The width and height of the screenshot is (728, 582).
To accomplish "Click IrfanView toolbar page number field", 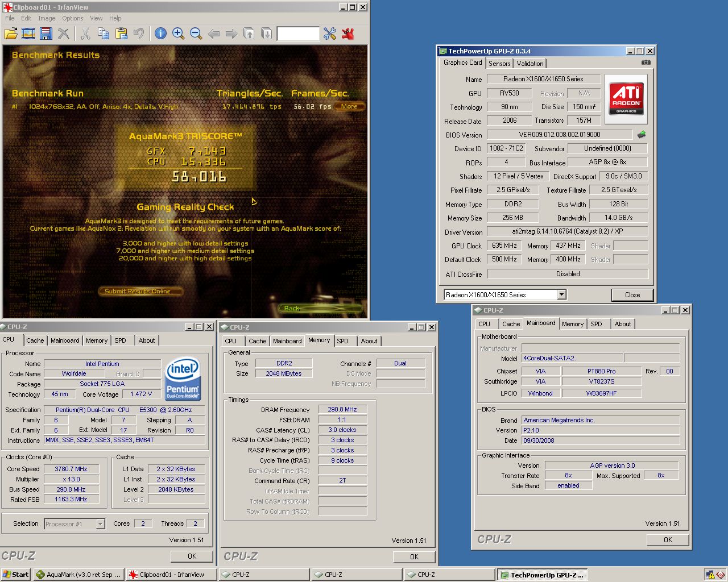I will click(x=298, y=34).
